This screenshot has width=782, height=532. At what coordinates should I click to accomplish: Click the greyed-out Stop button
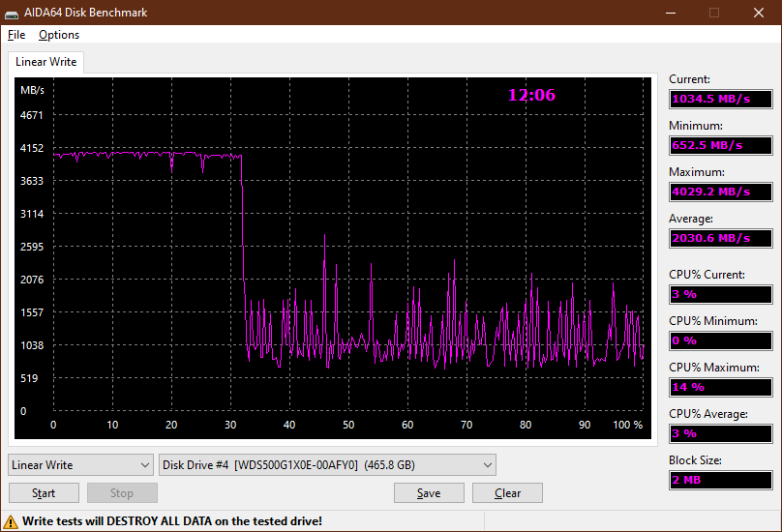click(x=122, y=493)
